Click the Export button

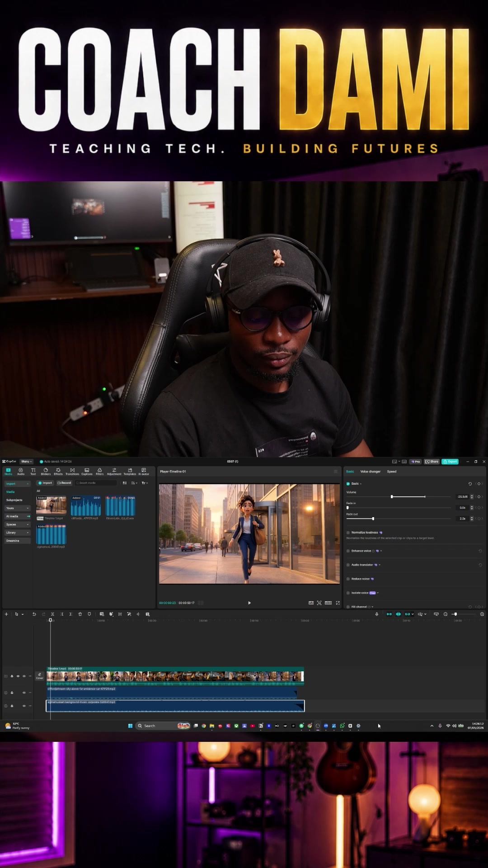coord(450,462)
